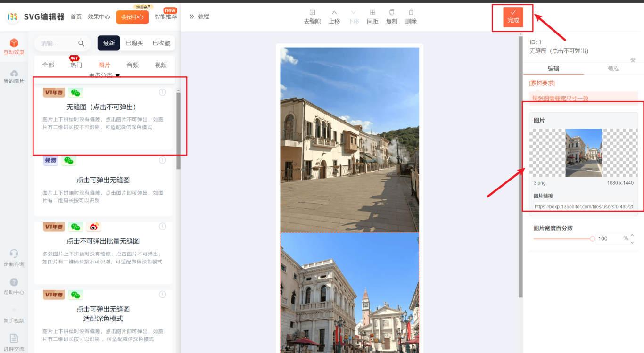Open the orange 会员中心 button

coord(132,17)
